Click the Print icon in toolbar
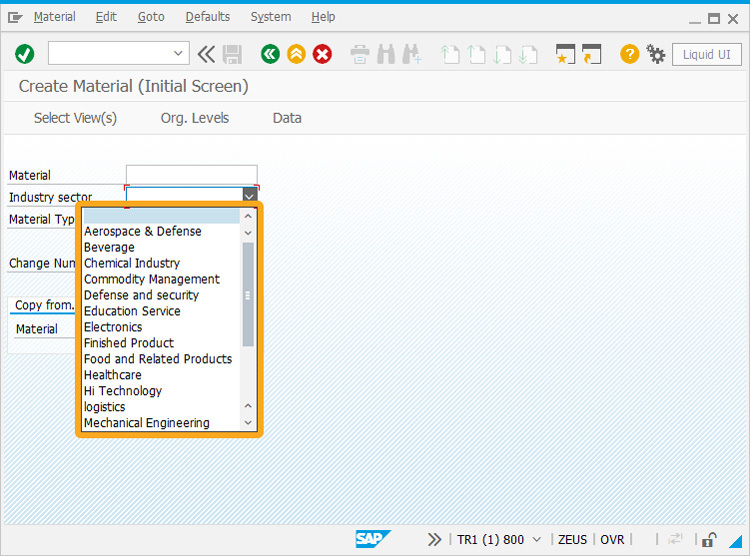Screen dimensions: 750x556 (360, 54)
